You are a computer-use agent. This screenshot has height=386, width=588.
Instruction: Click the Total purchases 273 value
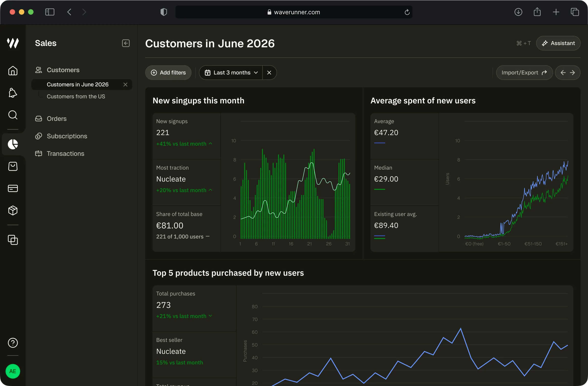coord(163,305)
